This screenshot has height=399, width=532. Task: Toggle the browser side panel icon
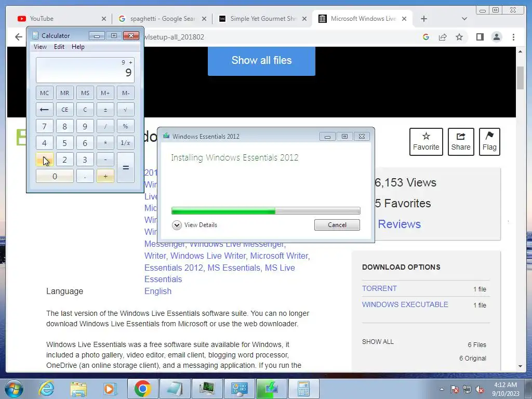pos(480,37)
